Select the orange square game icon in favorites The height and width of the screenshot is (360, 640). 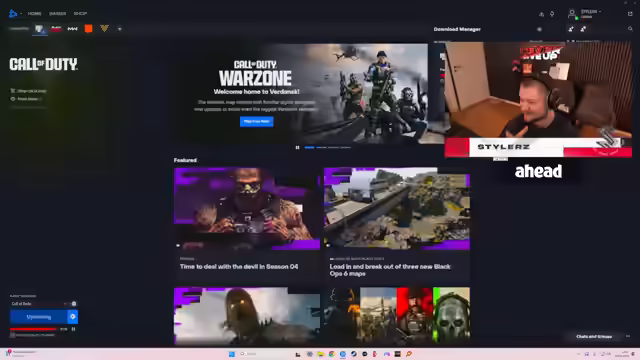tap(88, 29)
